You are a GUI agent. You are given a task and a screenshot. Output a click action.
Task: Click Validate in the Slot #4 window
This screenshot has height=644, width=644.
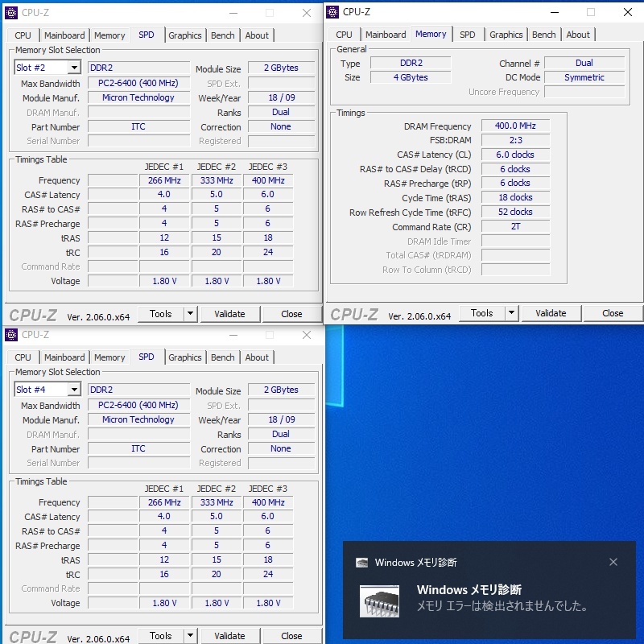point(230,636)
